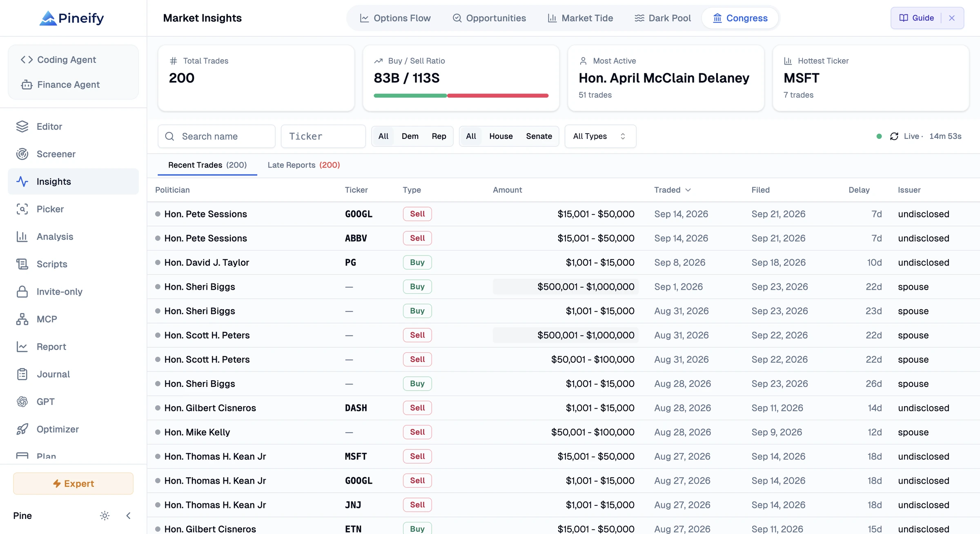Select the Congress tab

pos(740,18)
